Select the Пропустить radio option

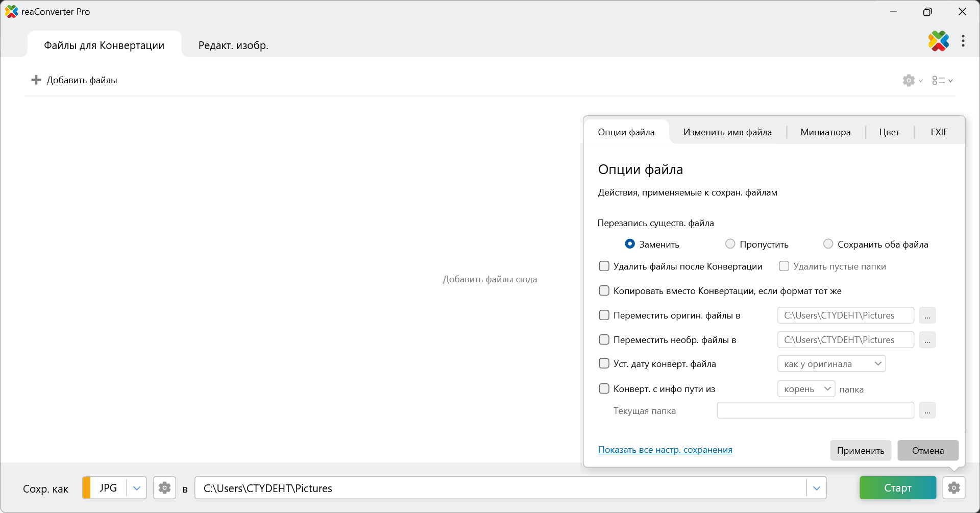(730, 244)
